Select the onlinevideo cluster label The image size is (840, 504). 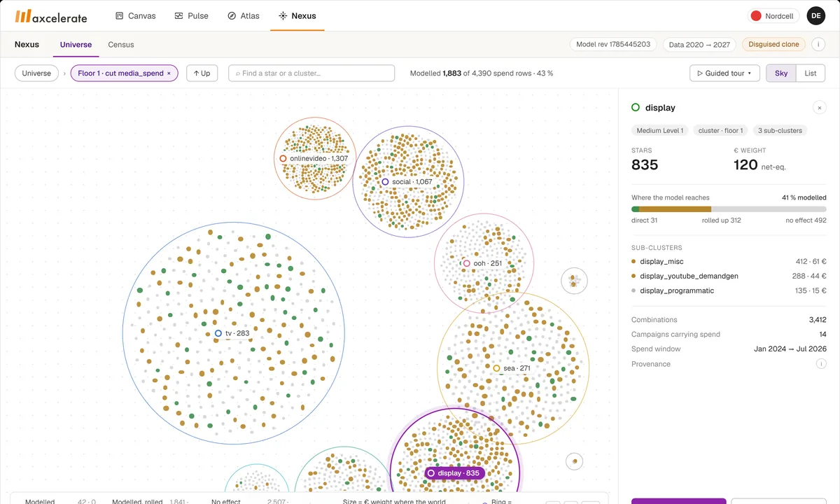pos(314,159)
